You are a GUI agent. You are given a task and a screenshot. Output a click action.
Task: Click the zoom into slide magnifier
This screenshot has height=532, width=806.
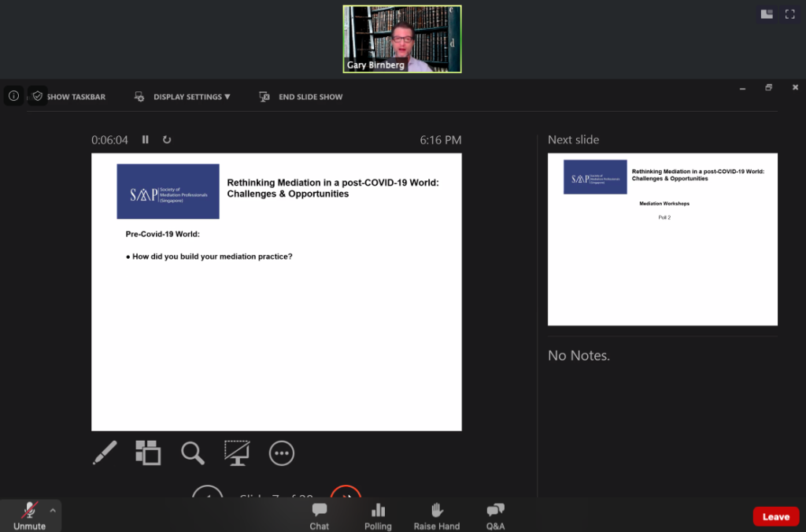click(193, 453)
